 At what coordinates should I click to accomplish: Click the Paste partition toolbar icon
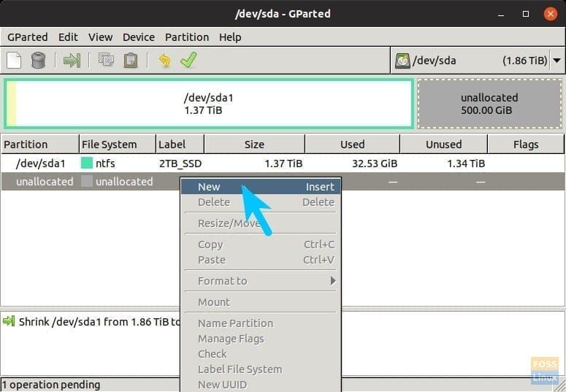click(x=131, y=60)
